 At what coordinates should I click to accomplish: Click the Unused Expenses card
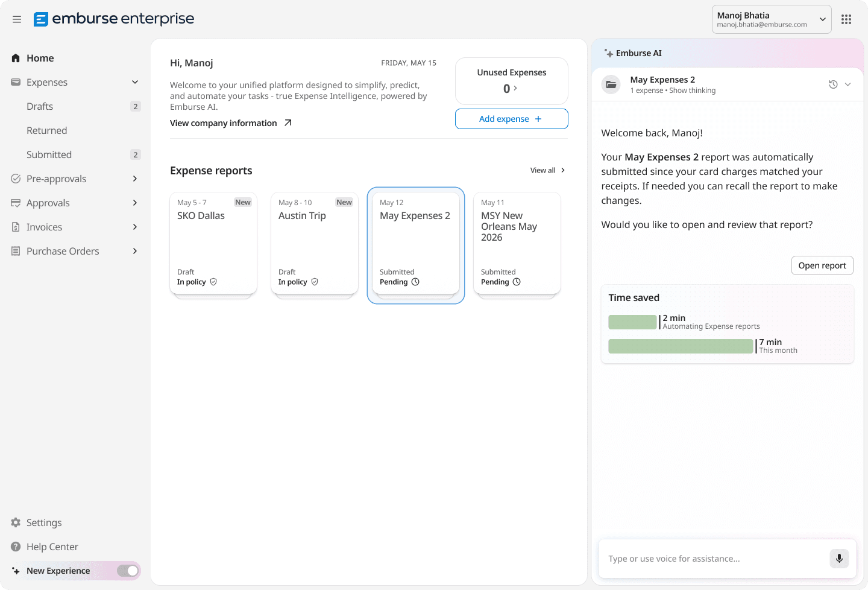512,81
